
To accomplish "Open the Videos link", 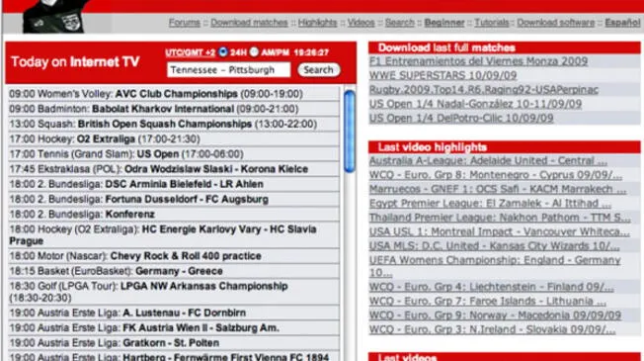I will (x=362, y=23).
